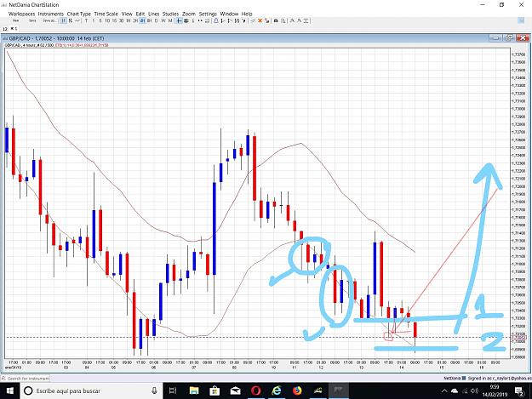Select the 1H time scale button
Viewport: 532px width, 399px height.
[x=129, y=20]
